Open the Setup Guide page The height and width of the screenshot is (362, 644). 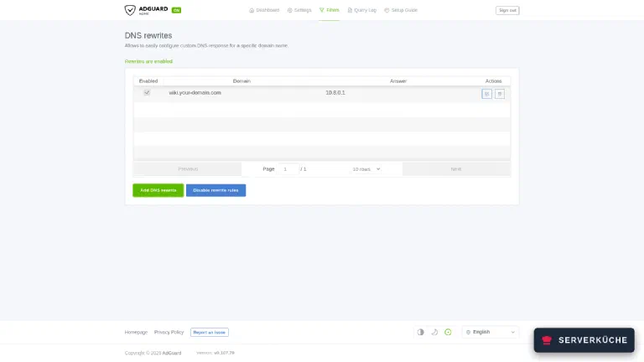pyautogui.click(x=401, y=10)
